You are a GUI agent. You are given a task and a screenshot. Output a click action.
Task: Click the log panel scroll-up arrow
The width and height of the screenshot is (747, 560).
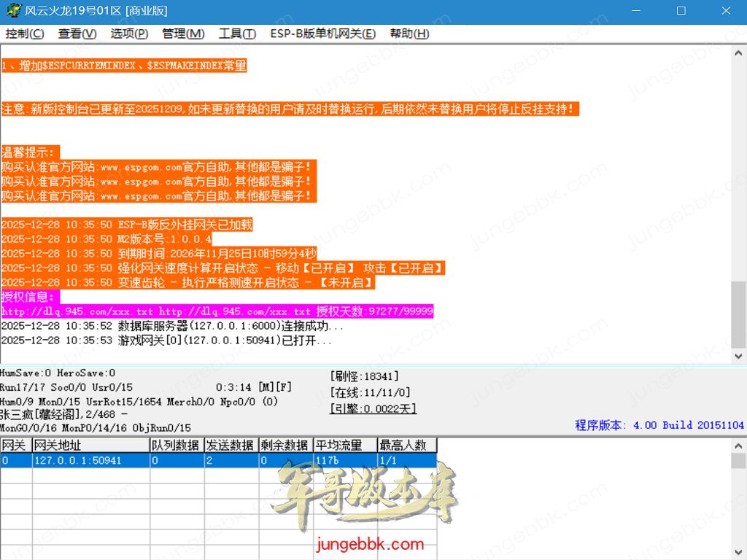[x=738, y=52]
